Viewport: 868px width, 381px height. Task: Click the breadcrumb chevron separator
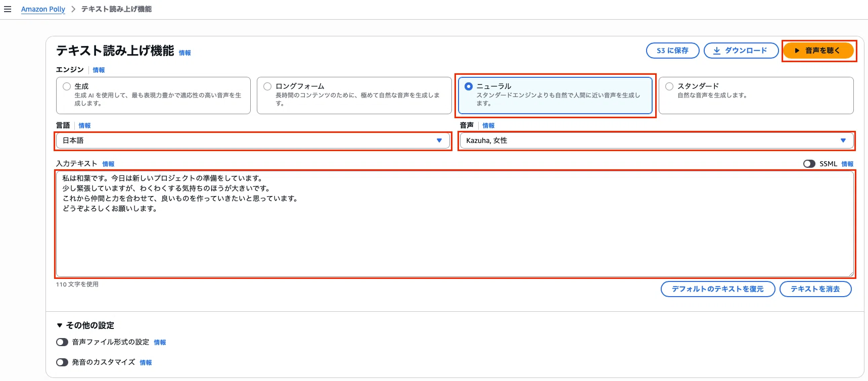click(73, 9)
